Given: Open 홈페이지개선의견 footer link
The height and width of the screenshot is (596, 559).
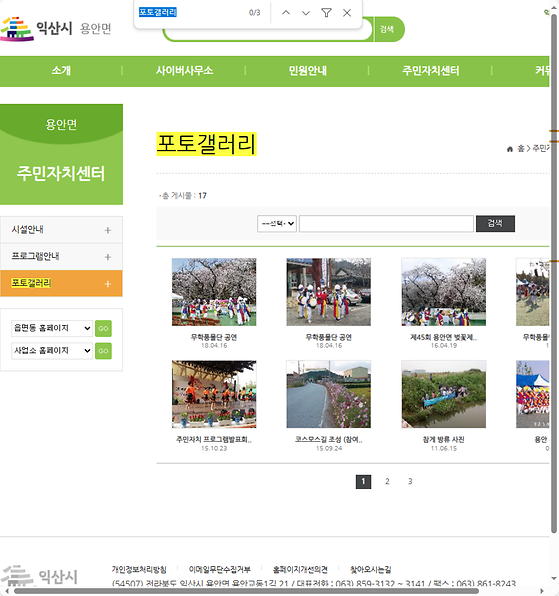Looking at the screenshot, I should click(x=300, y=569).
